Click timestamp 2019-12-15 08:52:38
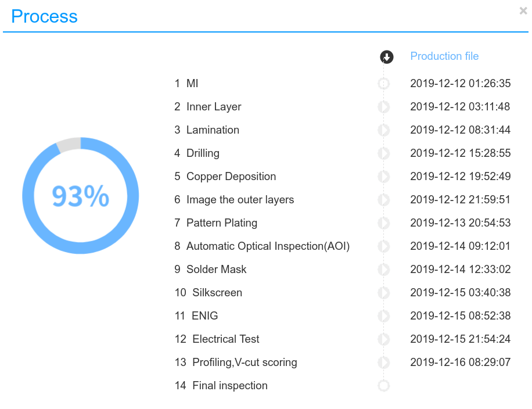 (461, 315)
